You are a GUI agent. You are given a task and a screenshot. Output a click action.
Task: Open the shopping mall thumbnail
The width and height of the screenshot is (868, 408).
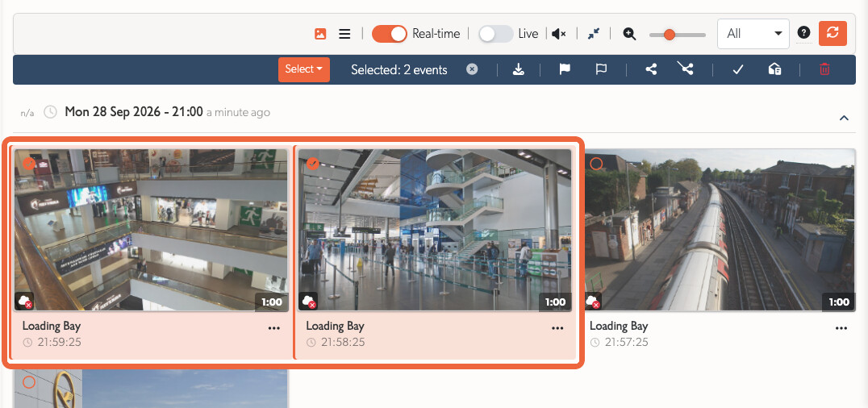151,230
